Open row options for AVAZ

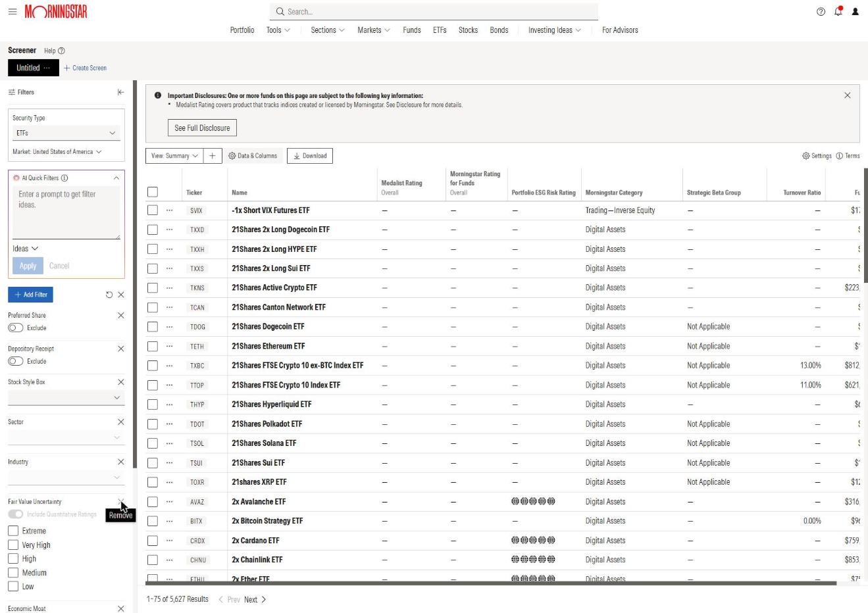[x=170, y=502]
